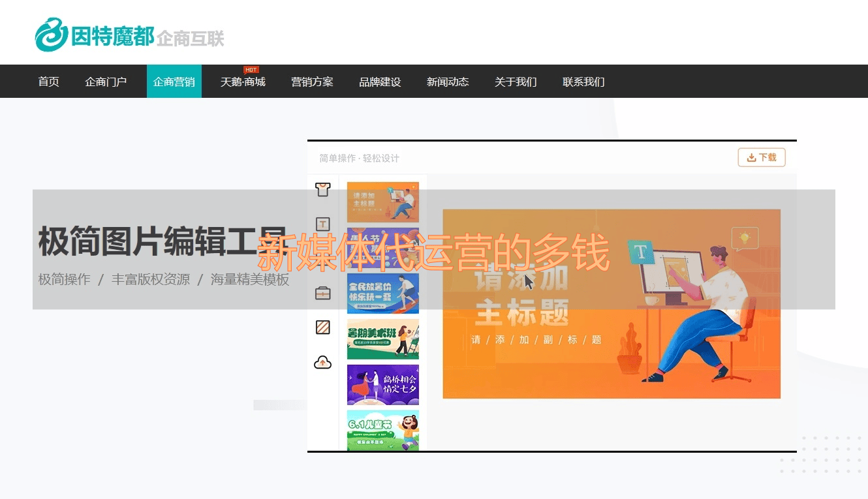Click the 下载 download button
868x499 pixels.
click(762, 157)
